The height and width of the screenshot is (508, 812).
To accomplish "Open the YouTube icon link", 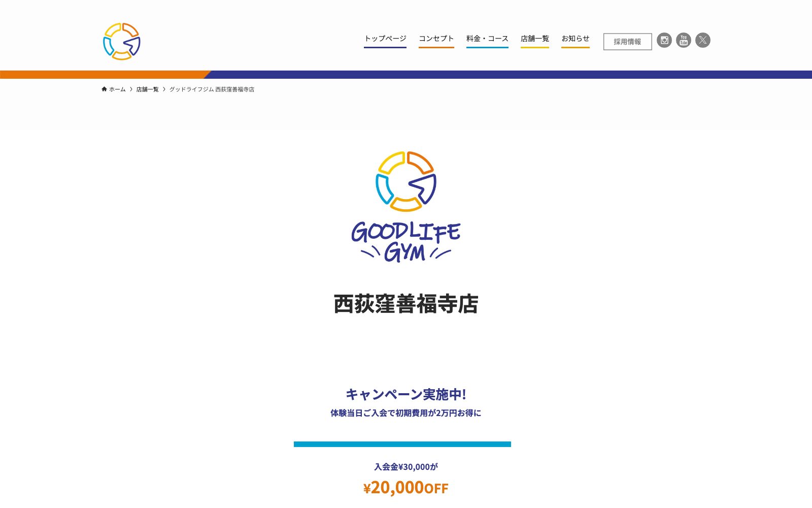I will 684,40.
